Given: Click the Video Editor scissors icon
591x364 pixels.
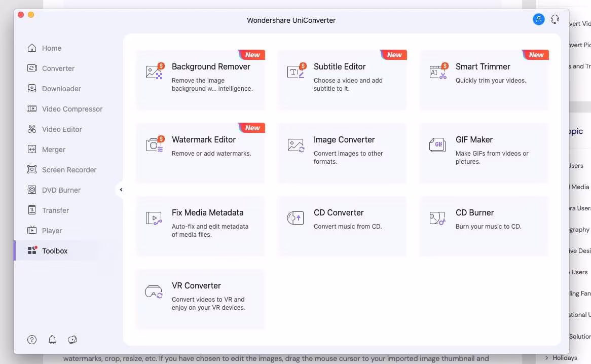Looking at the screenshot, I should 32,129.
